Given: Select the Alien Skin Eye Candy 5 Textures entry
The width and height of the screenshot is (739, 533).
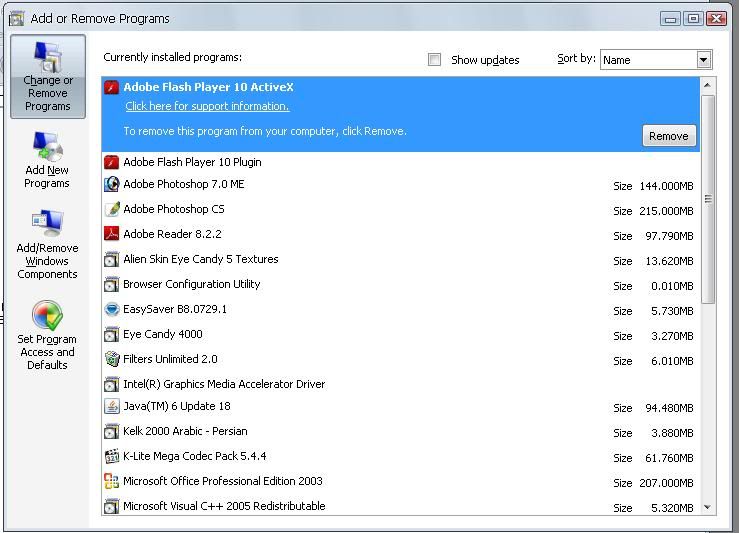Looking at the screenshot, I should pos(200,260).
